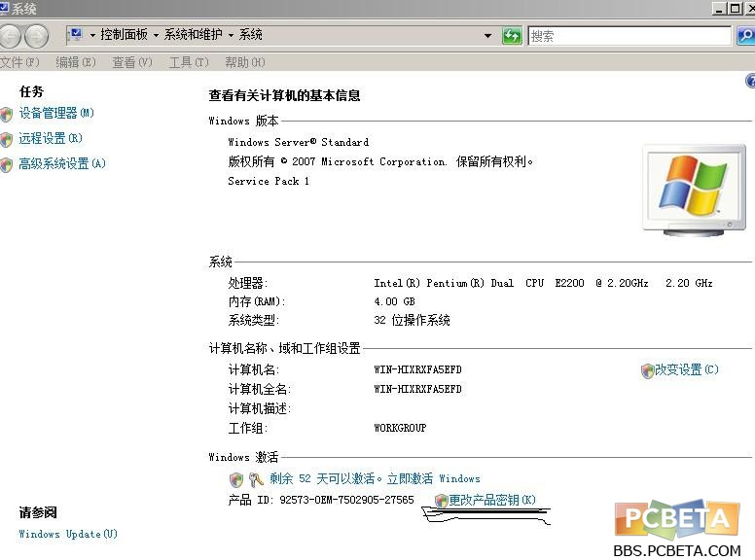Open 高级系统设置(A) link
The image size is (755, 560).
click(62, 163)
